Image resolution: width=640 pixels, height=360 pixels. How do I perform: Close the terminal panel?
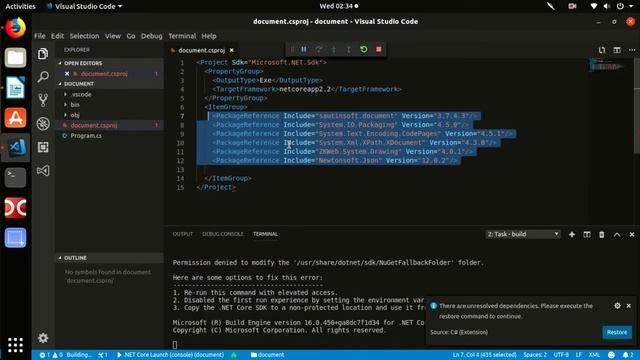point(632,234)
